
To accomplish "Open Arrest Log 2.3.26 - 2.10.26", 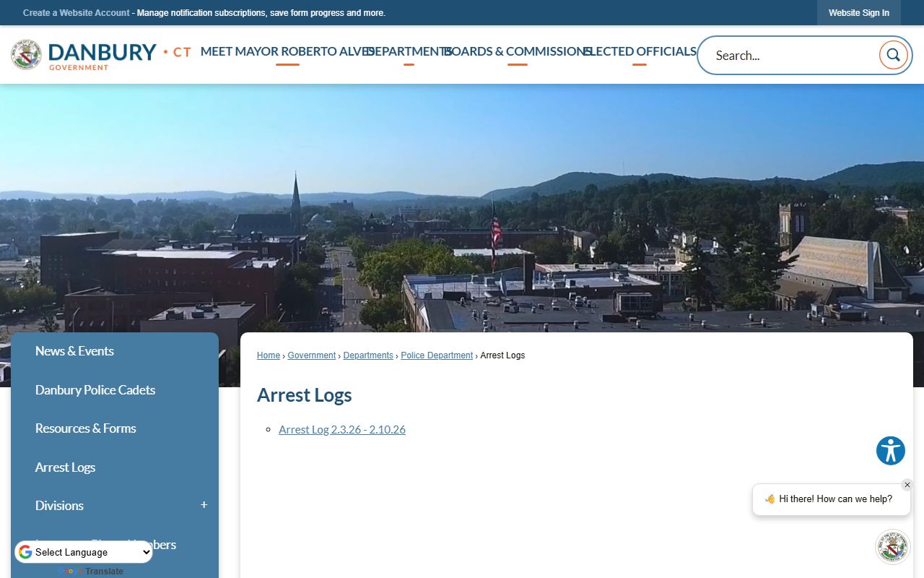I will (342, 429).
